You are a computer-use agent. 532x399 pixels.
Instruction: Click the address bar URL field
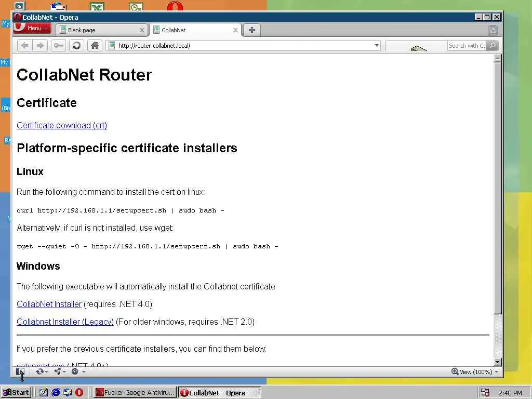pyautogui.click(x=244, y=46)
